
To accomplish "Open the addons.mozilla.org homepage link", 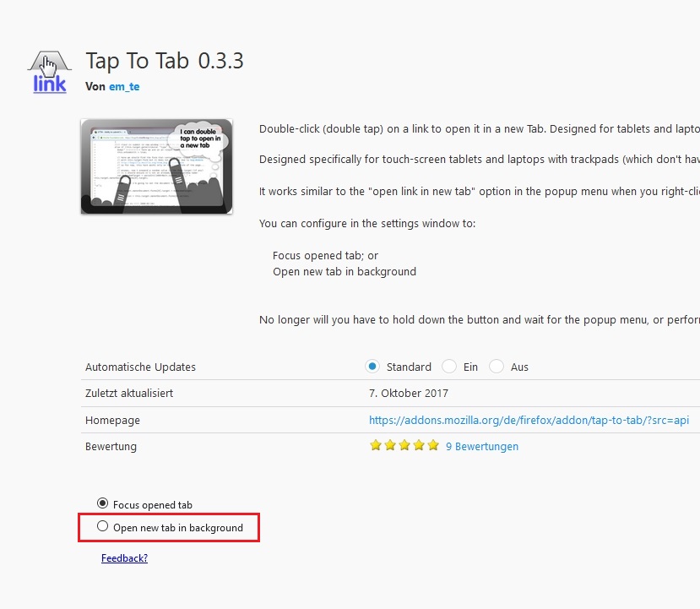I will (x=529, y=420).
